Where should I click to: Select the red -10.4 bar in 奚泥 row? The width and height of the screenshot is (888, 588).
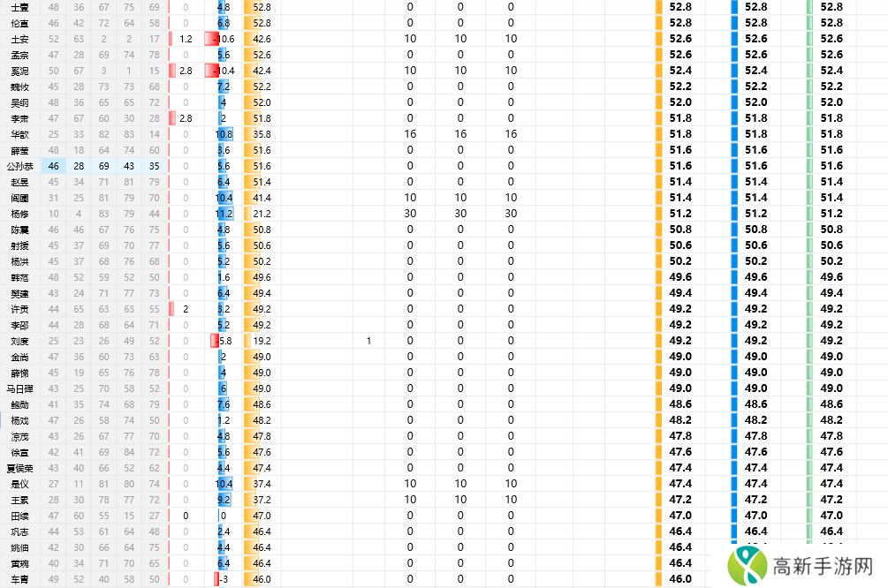click(221, 71)
